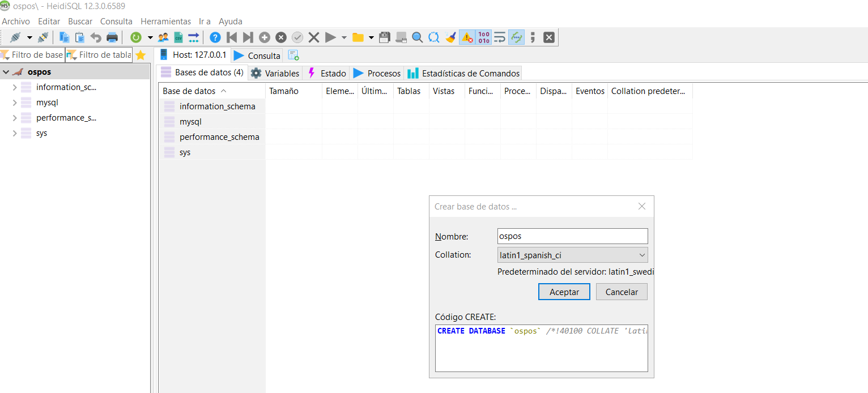Refresh the database list
The width and height of the screenshot is (868, 393).
tap(136, 37)
